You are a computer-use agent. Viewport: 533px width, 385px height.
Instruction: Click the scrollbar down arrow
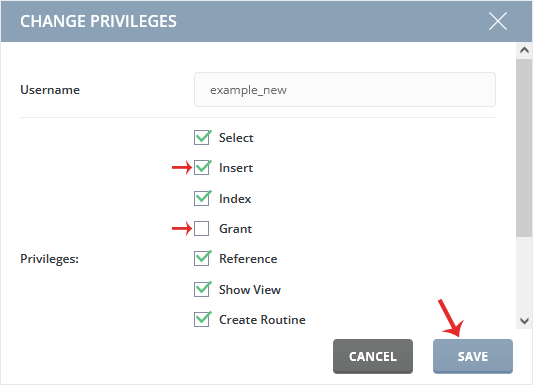524,321
